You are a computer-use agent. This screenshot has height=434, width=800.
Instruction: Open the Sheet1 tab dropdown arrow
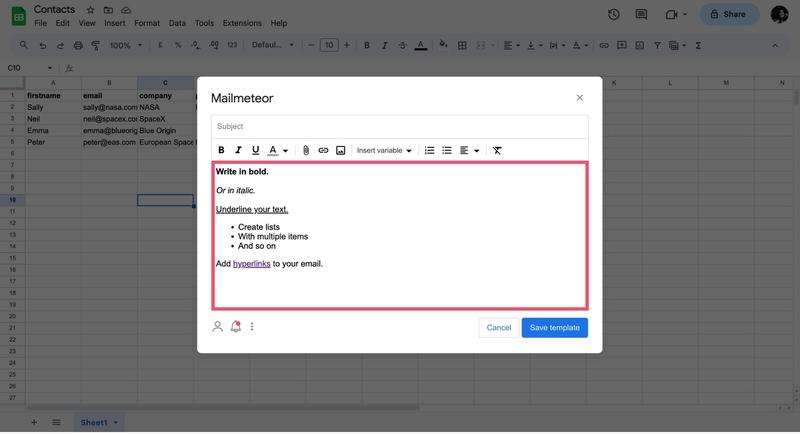pos(116,423)
